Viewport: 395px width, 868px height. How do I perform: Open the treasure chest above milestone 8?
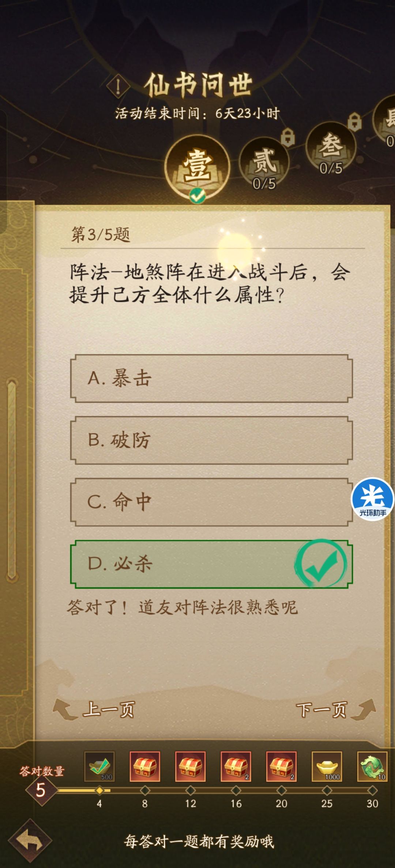[144, 767]
